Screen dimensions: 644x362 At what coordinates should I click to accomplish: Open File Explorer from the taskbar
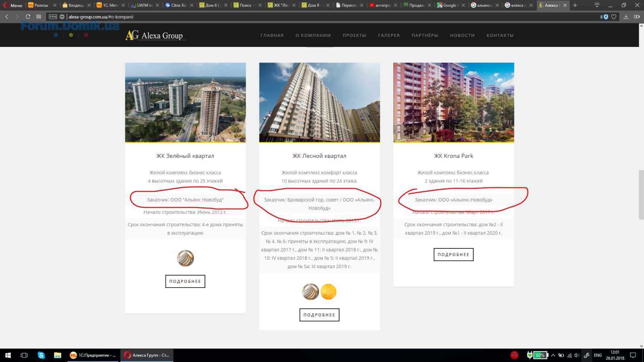click(x=57, y=355)
